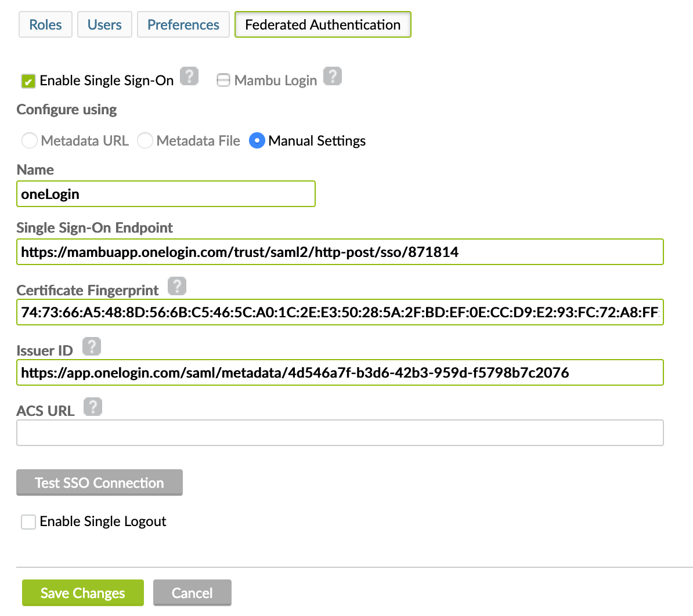The width and height of the screenshot is (693, 616).
Task: Select the Metadata URL option
Action: pos(30,140)
